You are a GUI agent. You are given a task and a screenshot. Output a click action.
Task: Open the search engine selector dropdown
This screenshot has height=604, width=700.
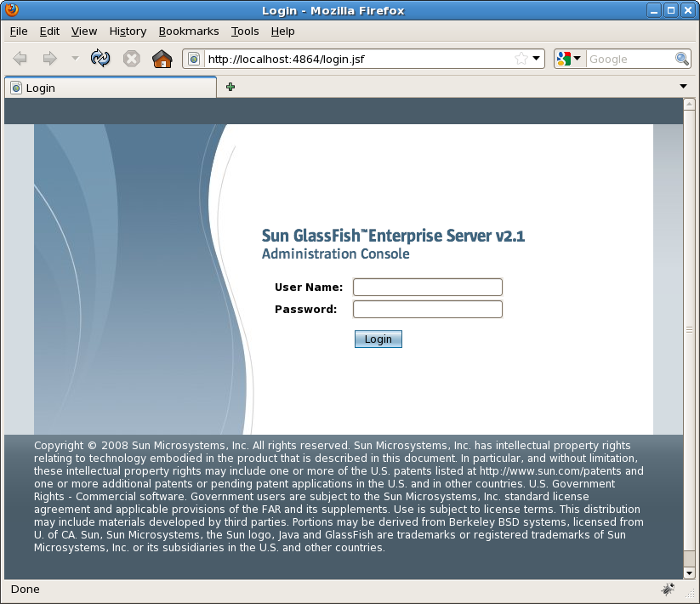[569, 59]
